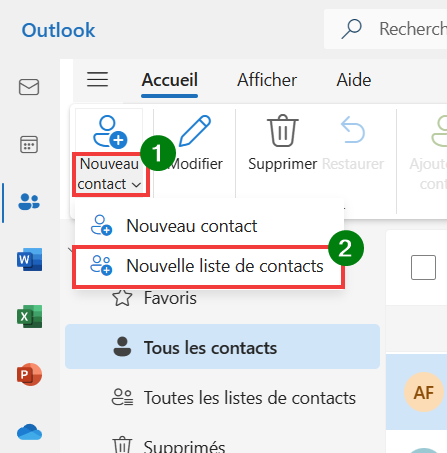Image resolution: width=447 pixels, height=453 pixels.
Task: Tick the select-all checkbox above contacts
Action: (x=423, y=267)
